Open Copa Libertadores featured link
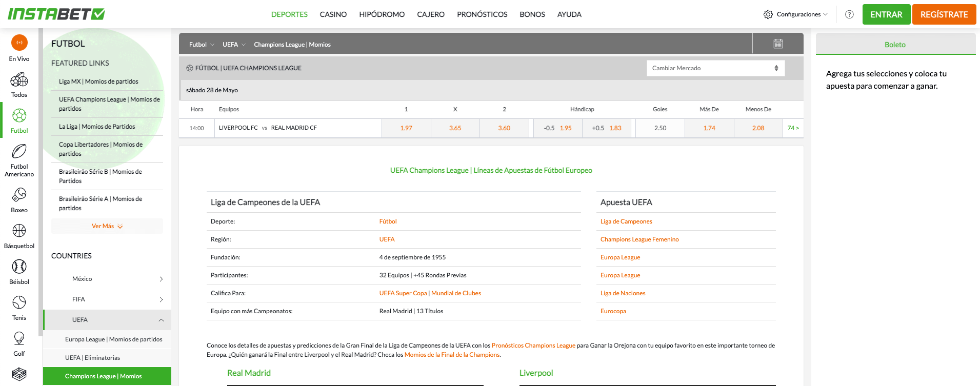Image resolution: width=980 pixels, height=386 pixels. (101, 149)
